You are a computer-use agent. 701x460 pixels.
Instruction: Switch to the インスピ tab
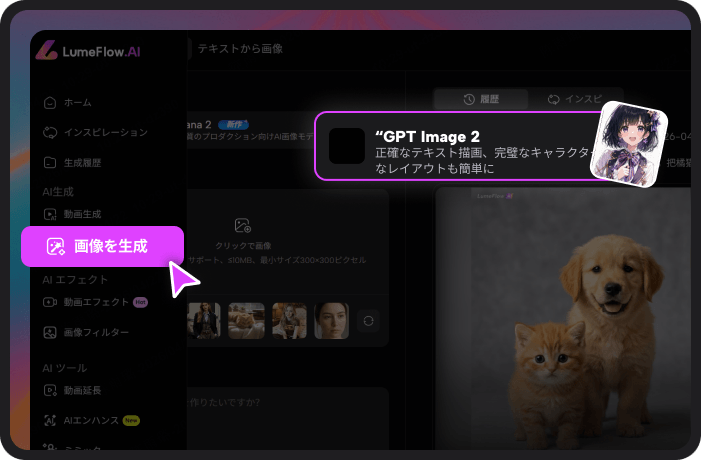click(x=576, y=99)
